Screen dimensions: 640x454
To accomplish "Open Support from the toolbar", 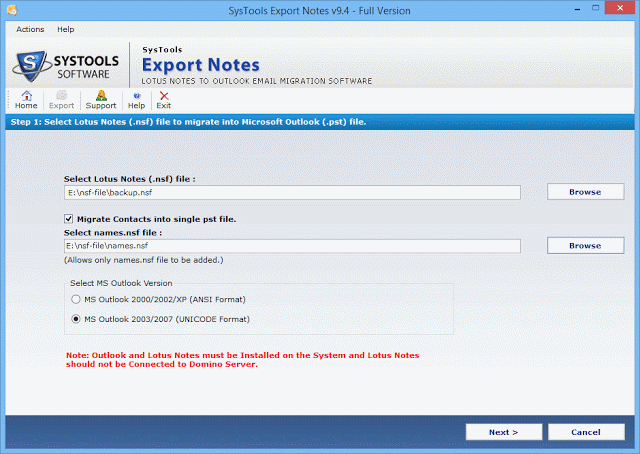I will pos(101,100).
